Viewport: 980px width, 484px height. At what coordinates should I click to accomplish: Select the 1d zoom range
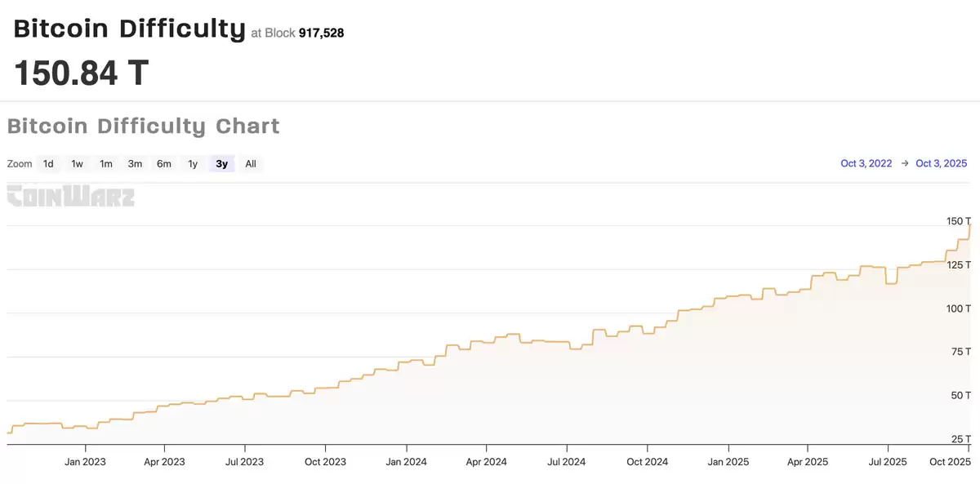point(48,163)
